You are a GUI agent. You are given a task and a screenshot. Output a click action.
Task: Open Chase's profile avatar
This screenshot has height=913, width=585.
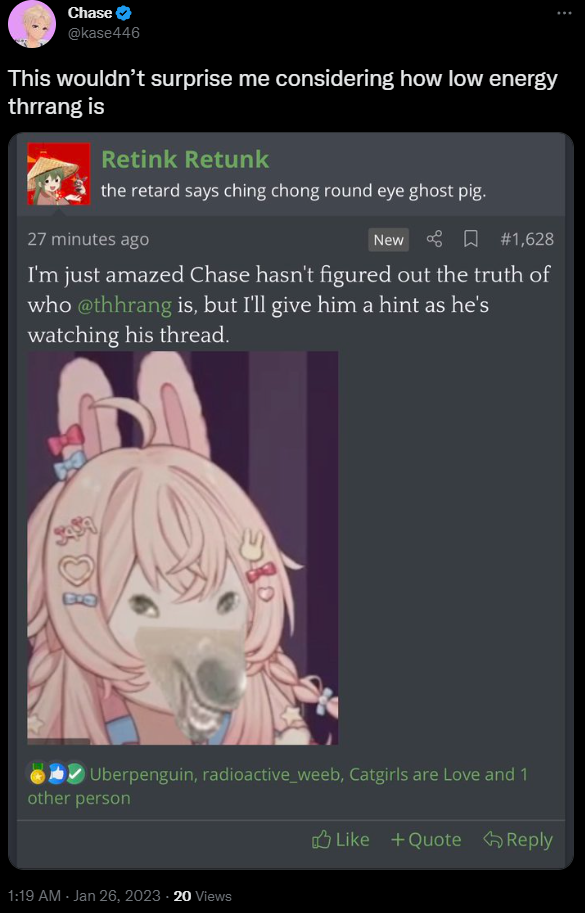31,24
